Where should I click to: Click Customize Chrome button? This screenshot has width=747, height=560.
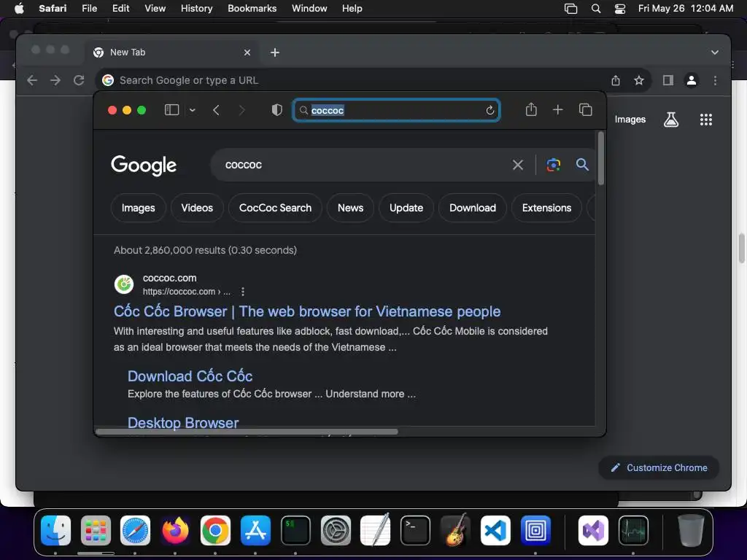(659, 467)
